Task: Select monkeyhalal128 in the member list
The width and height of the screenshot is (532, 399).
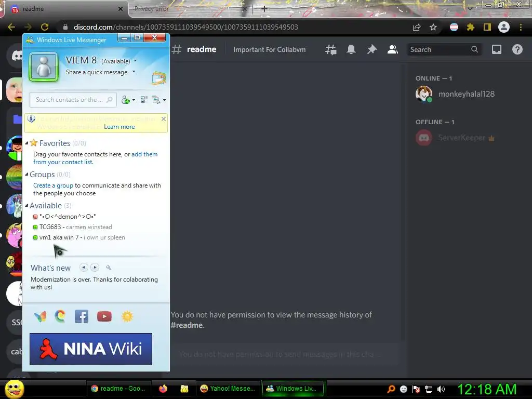Action: click(467, 94)
